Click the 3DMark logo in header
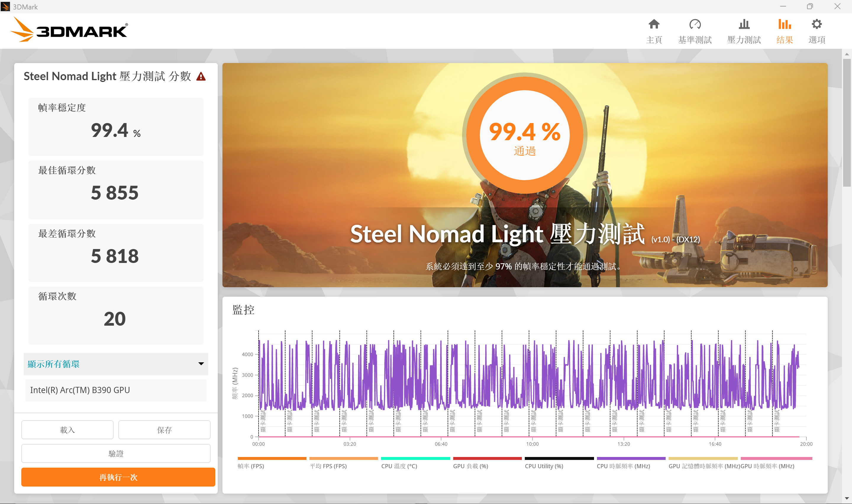Image resolution: width=852 pixels, height=504 pixels. coord(70,30)
